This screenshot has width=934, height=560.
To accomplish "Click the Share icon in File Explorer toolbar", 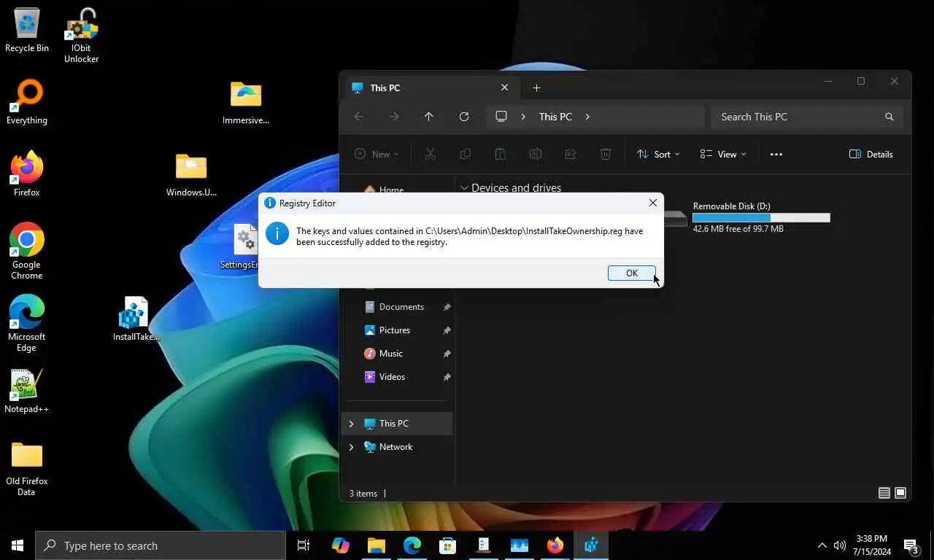I will click(x=570, y=154).
